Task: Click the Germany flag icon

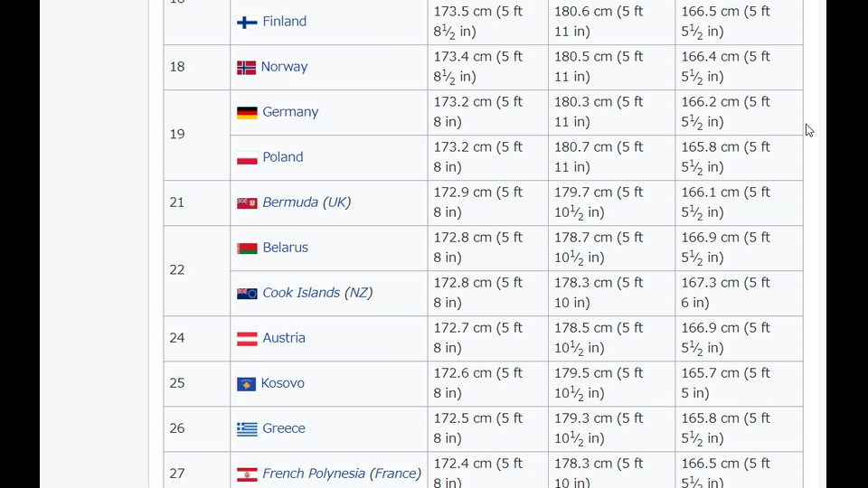Action: pyautogui.click(x=247, y=113)
